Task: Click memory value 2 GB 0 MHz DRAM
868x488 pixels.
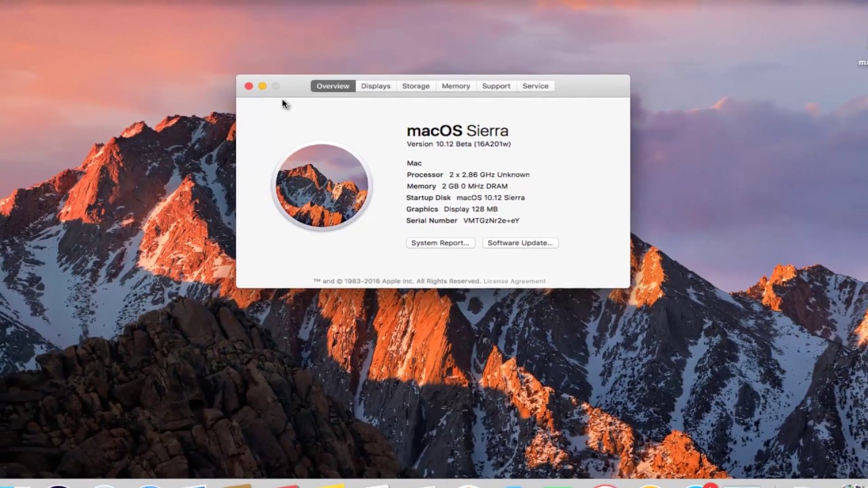Action: [475, 186]
